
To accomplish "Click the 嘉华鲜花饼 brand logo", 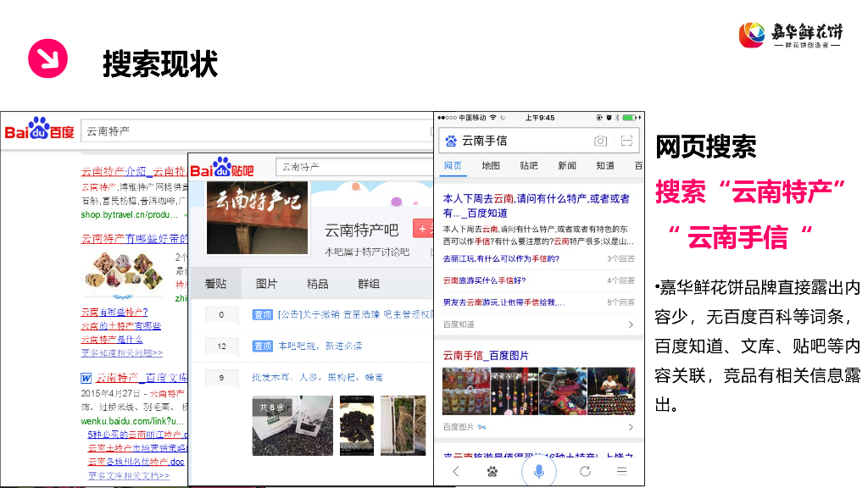I will coord(791,35).
